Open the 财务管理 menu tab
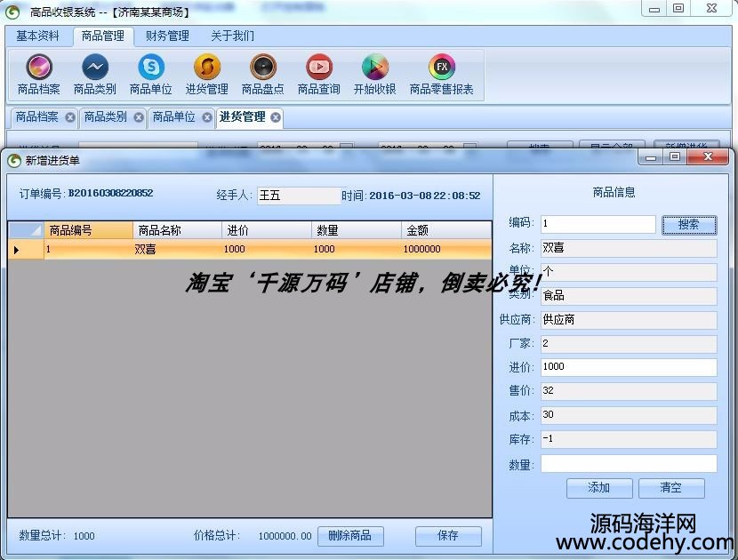This screenshot has height=560, width=738. click(167, 36)
